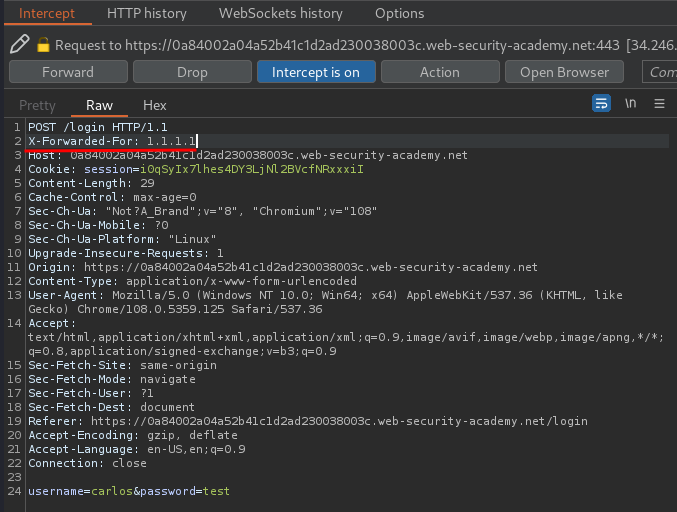Open the Action button menu
The image size is (677, 512).
coord(440,72)
